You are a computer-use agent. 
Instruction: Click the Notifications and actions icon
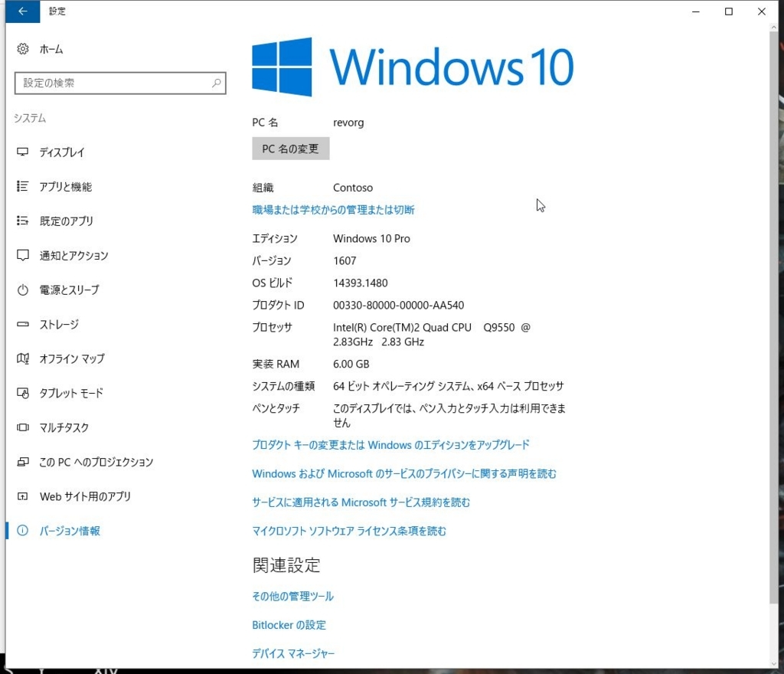[x=22, y=255]
